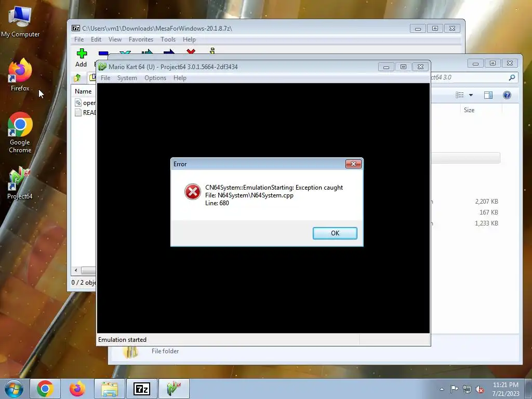Click 7-Zip taskbar icon
The width and height of the screenshot is (532, 399).
[142, 389]
